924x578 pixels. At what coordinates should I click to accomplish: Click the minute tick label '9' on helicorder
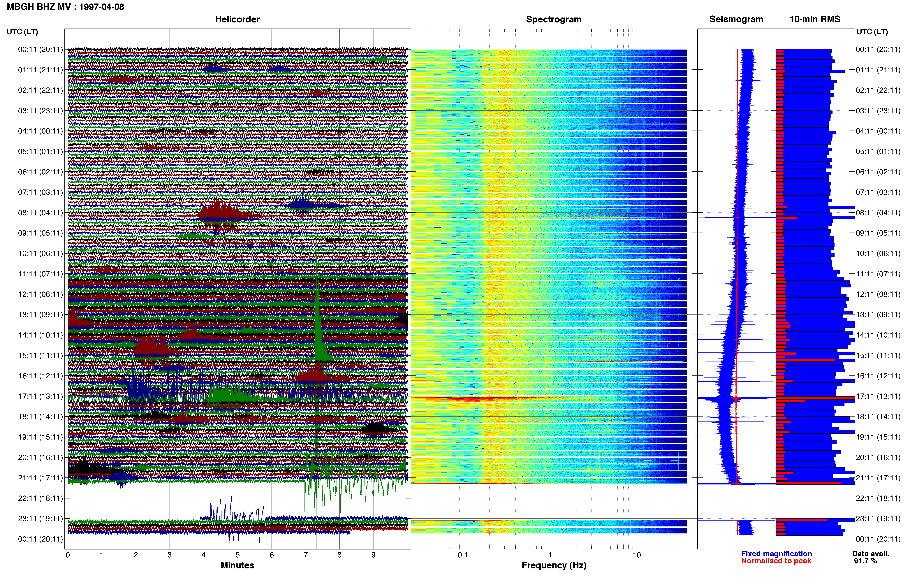tap(374, 555)
